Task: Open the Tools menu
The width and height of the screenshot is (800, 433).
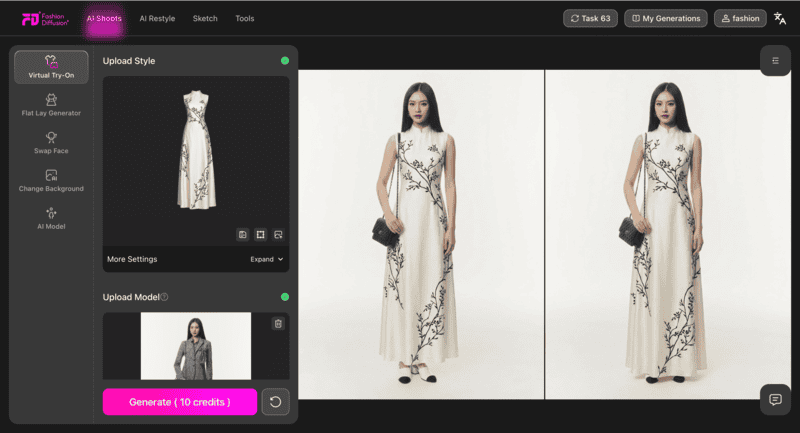Action: point(244,18)
